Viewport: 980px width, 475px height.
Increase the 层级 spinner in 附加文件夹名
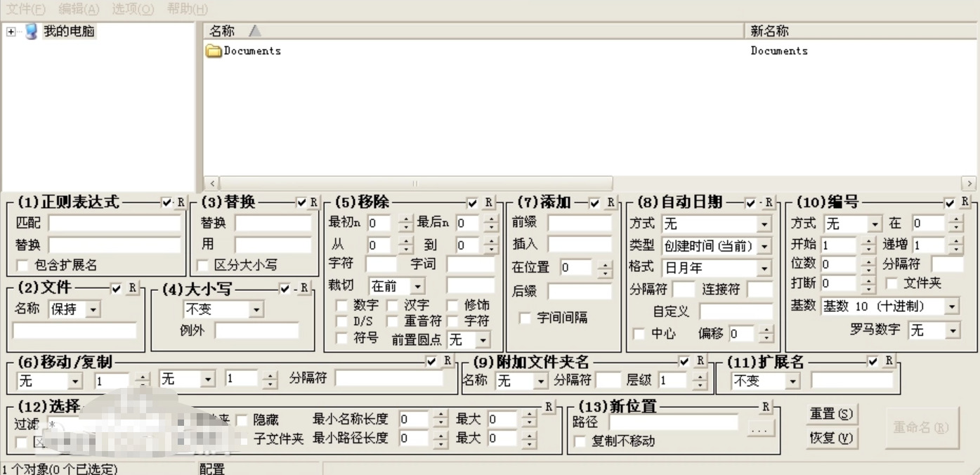coord(699,377)
